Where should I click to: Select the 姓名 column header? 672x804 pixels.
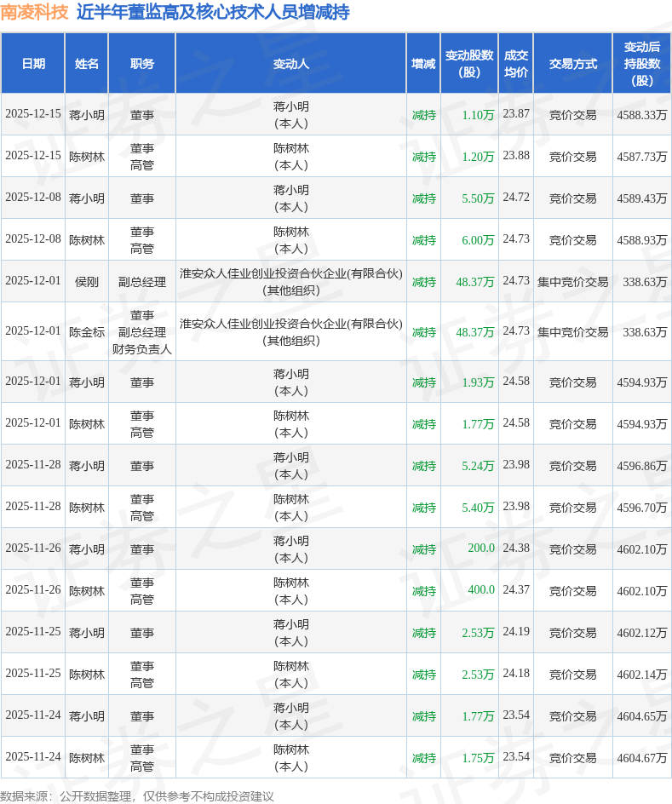(87, 64)
